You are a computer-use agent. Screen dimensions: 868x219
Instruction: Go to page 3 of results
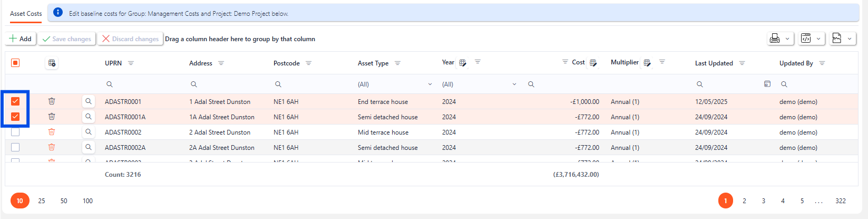tap(763, 201)
